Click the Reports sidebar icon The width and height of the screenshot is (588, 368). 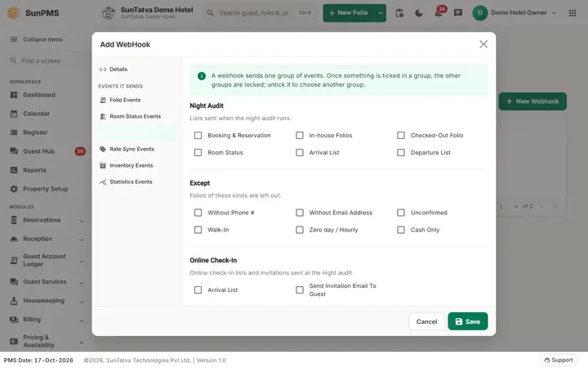click(14, 170)
